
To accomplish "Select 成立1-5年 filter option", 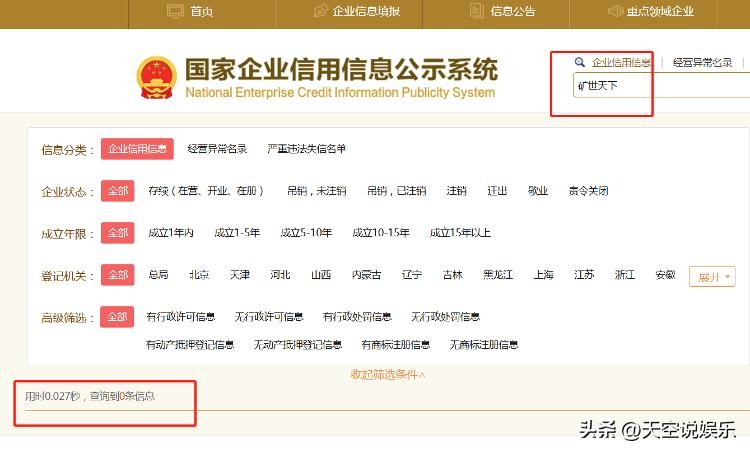I will pyautogui.click(x=237, y=233).
